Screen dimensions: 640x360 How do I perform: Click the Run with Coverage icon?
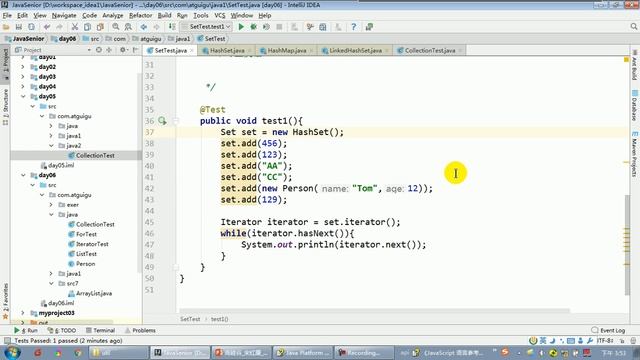[266, 27]
